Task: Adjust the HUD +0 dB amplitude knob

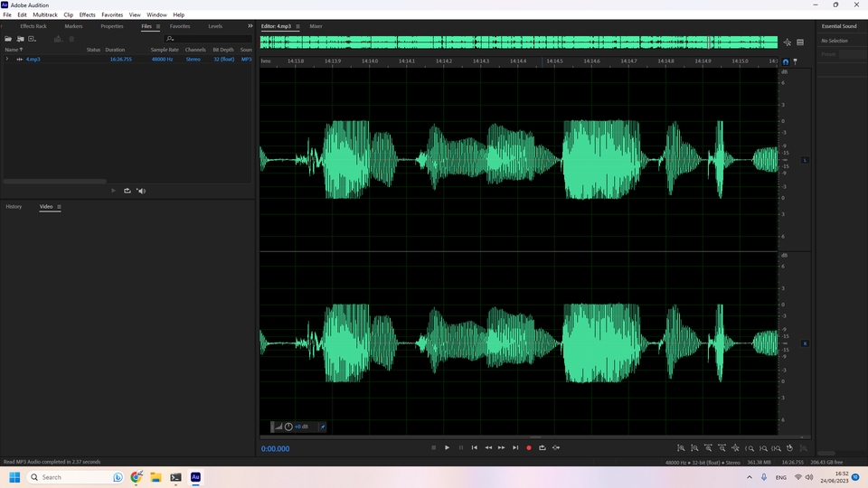Action: tap(288, 427)
